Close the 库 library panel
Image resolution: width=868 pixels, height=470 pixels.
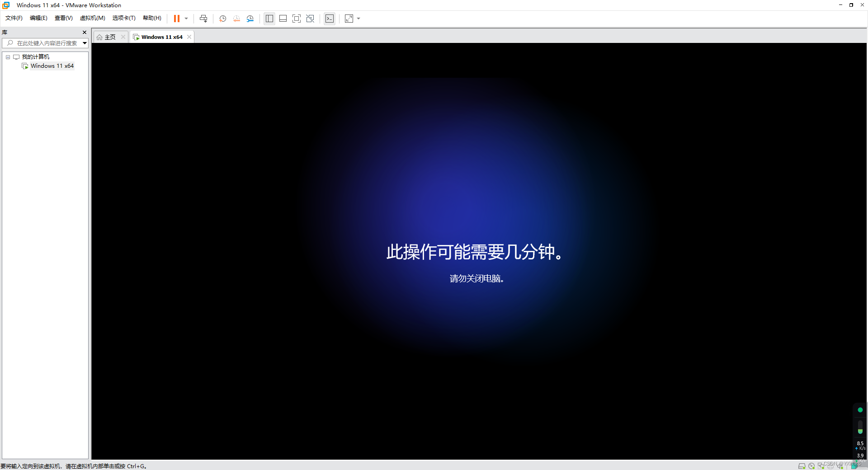coord(85,32)
